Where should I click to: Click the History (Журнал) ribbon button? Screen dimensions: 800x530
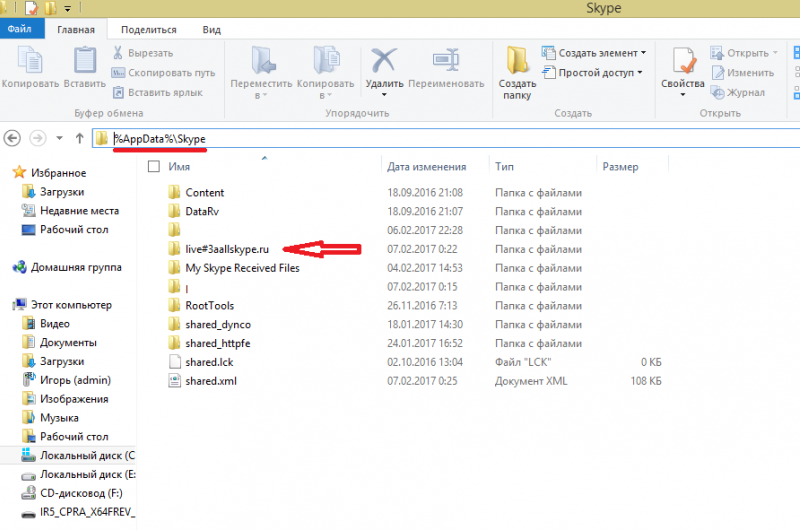[x=738, y=92]
